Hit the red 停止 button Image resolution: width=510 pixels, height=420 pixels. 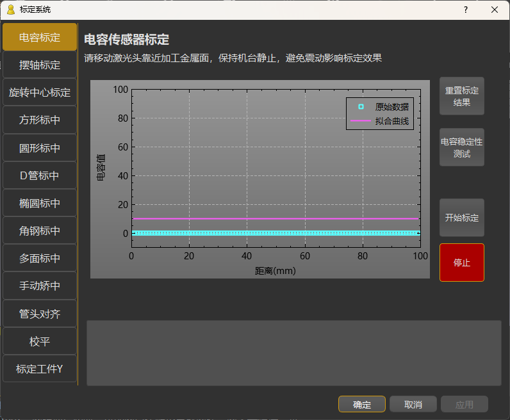[462, 262]
